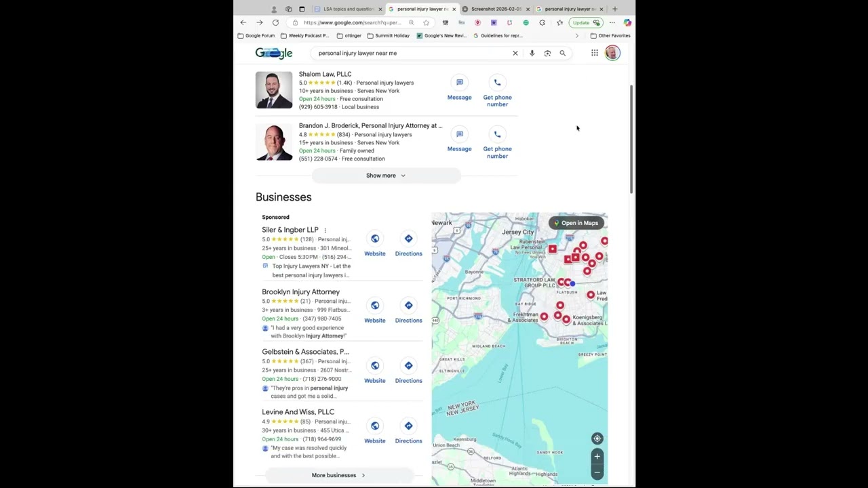Open Gelbstein & Associates website
868x488 pixels.
pyautogui.click(x=374, y=371)
